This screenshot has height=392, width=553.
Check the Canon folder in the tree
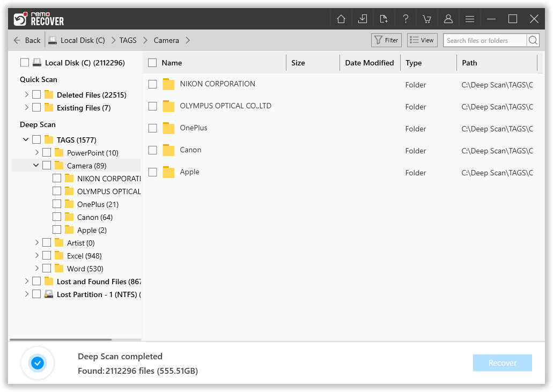tap(56, 217)
